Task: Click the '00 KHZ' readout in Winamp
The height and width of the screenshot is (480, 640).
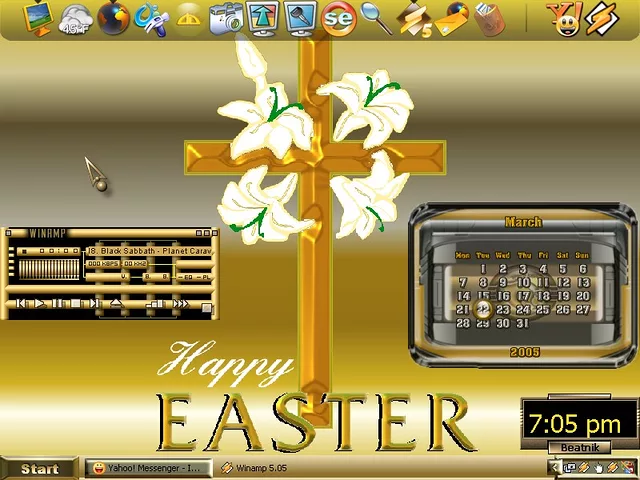Action: 135,264
